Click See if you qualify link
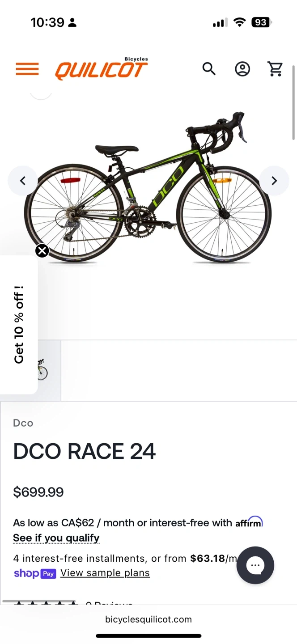The width and height of the screenshot is (297, 644). pos(56,538)
